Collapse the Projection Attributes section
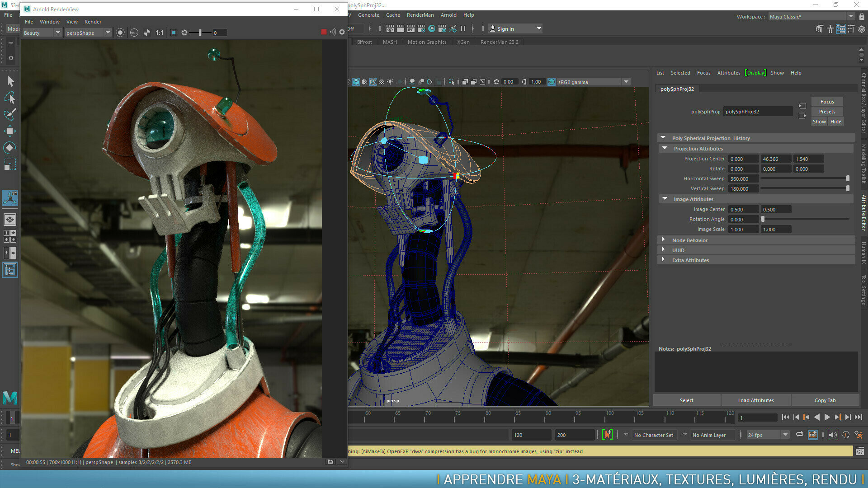 pos(665,148)
